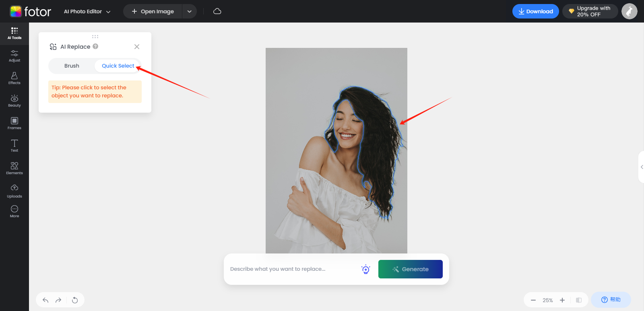Viewport: 644px width, 311px height.
Task: Open the Frames panel
Action: point(14,124)
